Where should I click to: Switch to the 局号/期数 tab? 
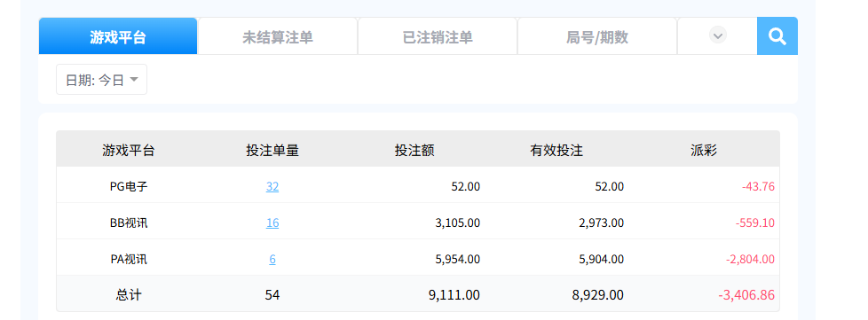(x=596, y=36)
